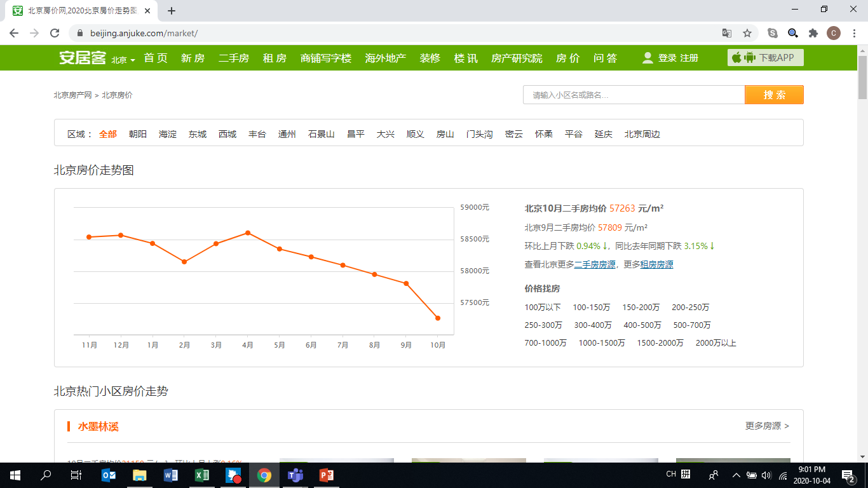Screen dimensions: 868x488
Task: Open the notification center icon
Action: pyautogui.click(x=849, y=475)
